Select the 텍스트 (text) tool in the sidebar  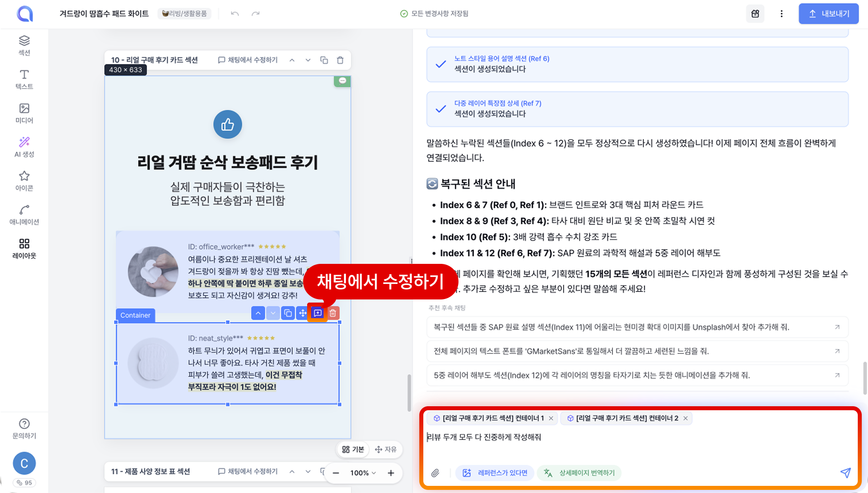pos(24,79)
